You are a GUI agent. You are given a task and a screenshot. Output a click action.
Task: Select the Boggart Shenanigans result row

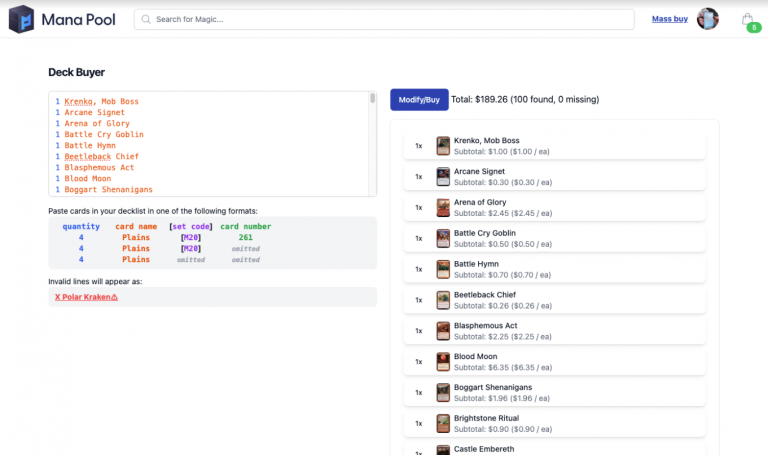(x=555, y=392)
